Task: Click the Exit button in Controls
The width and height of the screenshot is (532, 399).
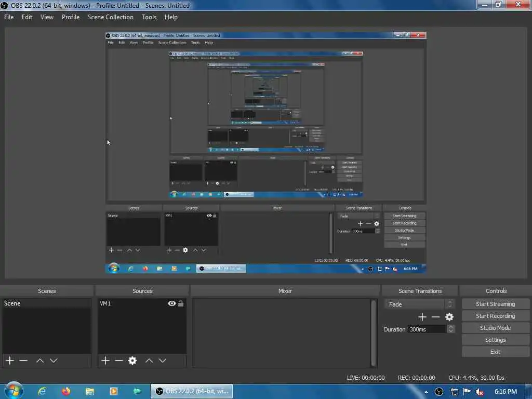Action: 495,352
